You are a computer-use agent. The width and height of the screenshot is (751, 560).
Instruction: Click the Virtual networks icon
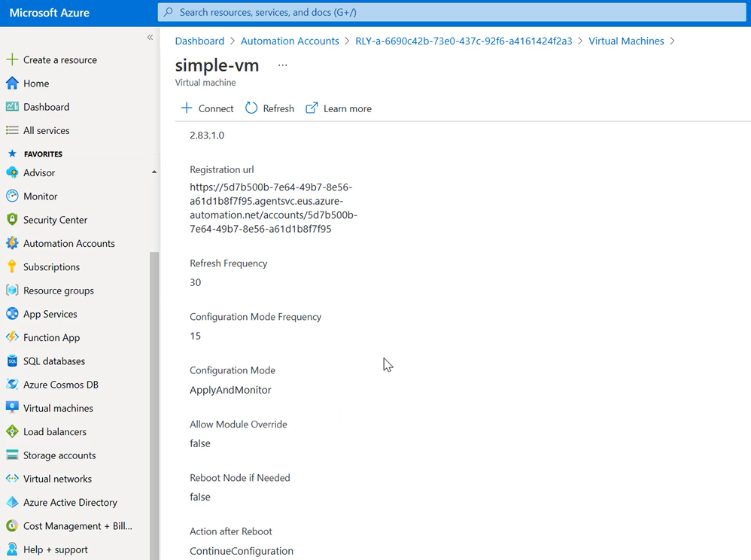[12, 479]
